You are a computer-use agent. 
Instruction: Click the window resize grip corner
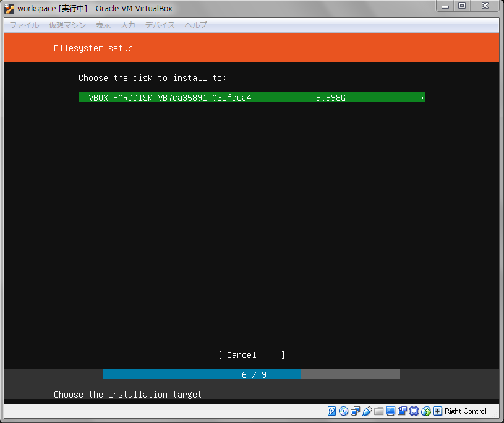click(495, 414)
